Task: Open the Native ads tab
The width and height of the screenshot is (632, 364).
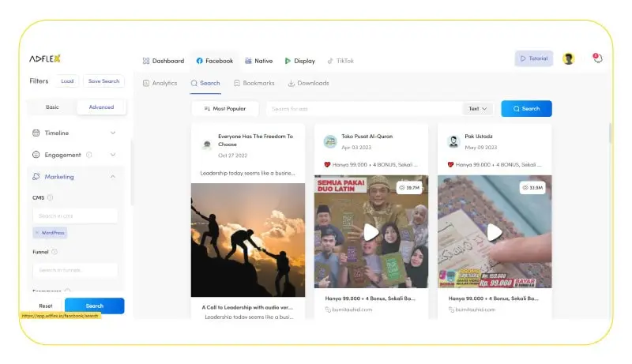Action: pyautogui.click(x=259, y=61)
